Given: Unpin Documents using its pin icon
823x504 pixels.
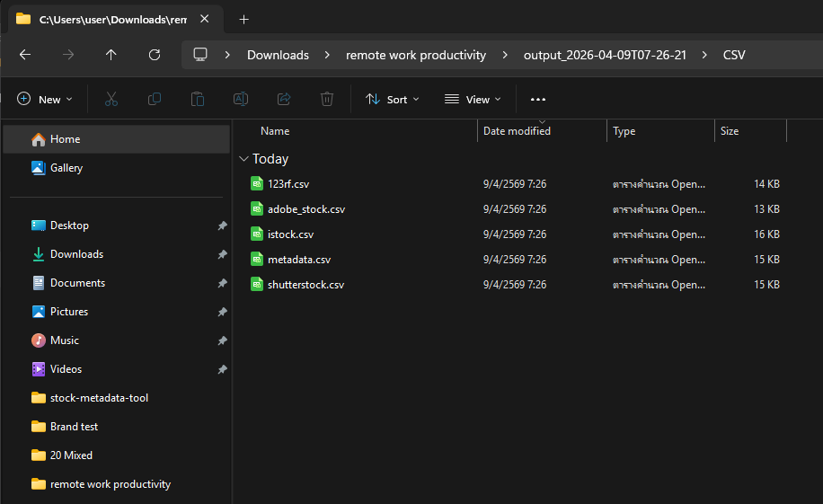Looking at the screenshot, I should (x=223, y=284).
